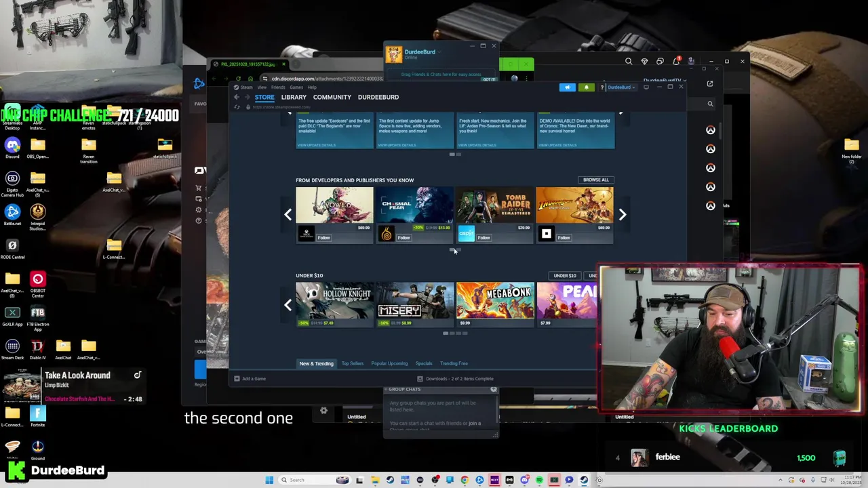Follow the Chasmal Fear publisher
The width and height of the screenshot is (868, 488).
pyautogui.click(x=404, y=238)
